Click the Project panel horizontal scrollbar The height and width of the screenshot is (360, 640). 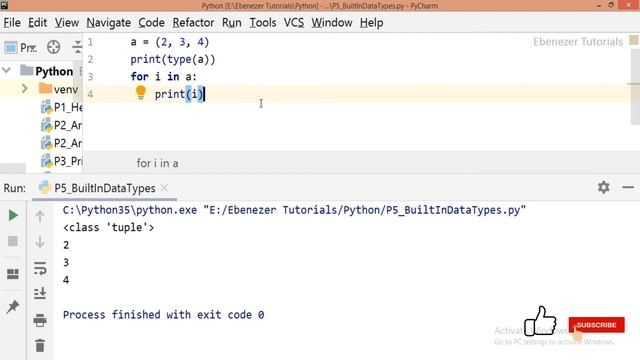(x=13, y=169)
